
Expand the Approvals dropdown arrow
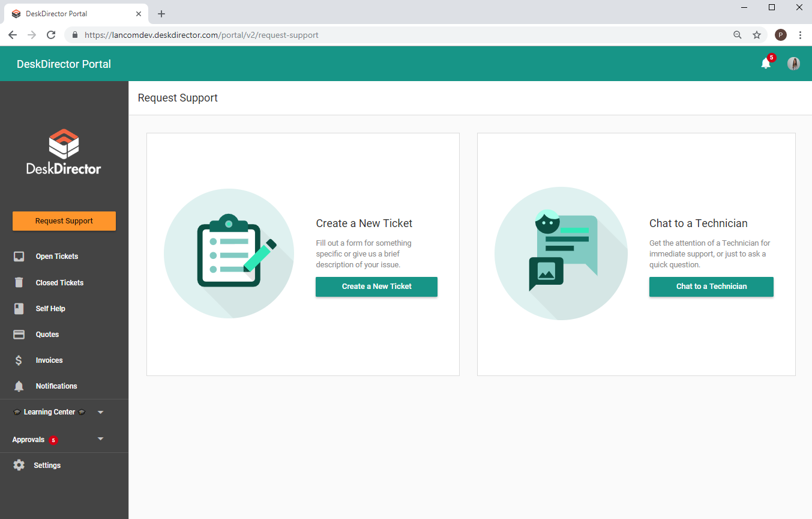pyautogui.click(x=100, y=439)
